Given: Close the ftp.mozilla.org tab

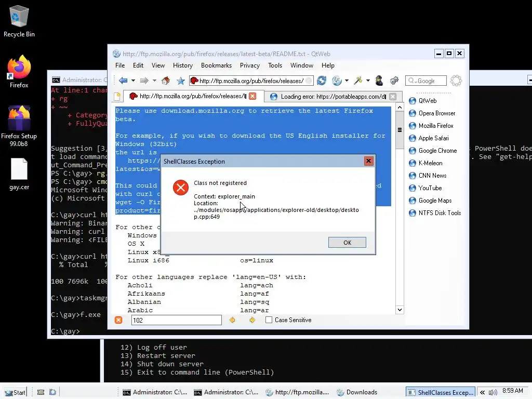Looking at the screenshot, I should (252, 96).
